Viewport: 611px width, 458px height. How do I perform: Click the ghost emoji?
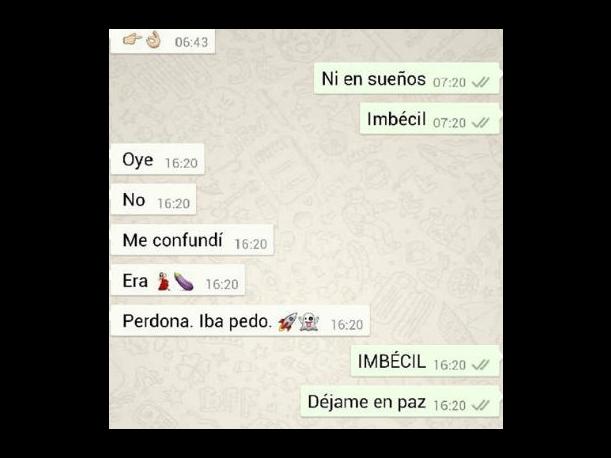[309, 322]
